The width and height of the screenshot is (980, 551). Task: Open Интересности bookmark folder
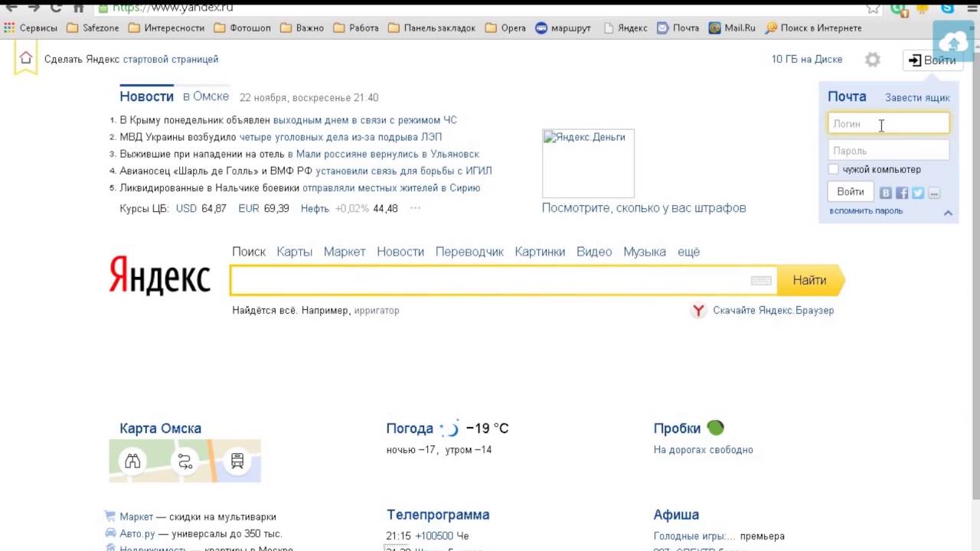pyautogui.click(x=166, y=28)
